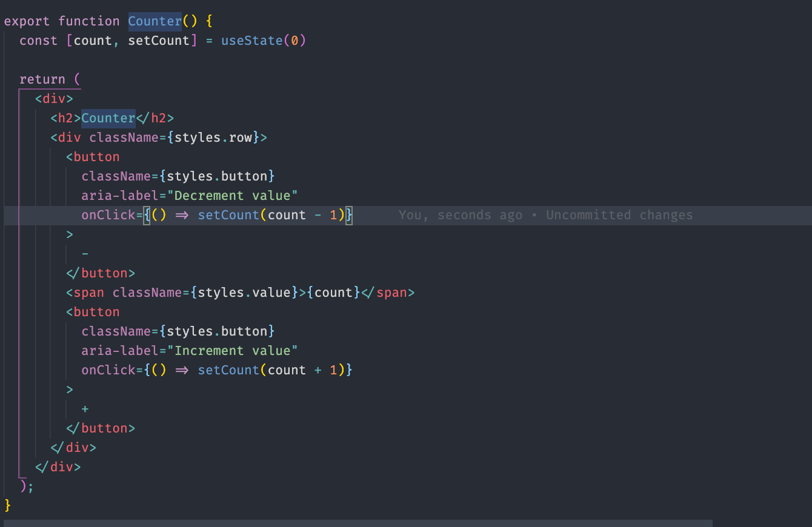Click the lone minus sign button label
This screenshot has width=812, height=527.
85,254
